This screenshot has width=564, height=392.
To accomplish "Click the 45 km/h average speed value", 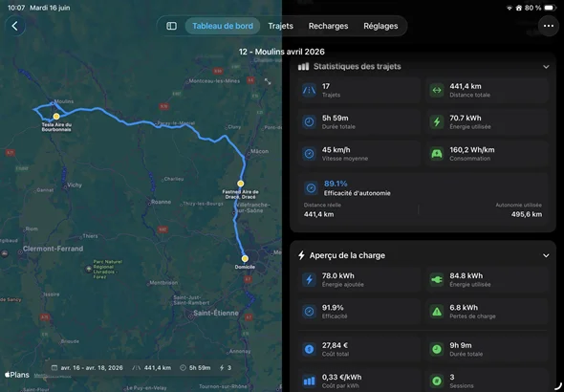I will tap(336, 150).
